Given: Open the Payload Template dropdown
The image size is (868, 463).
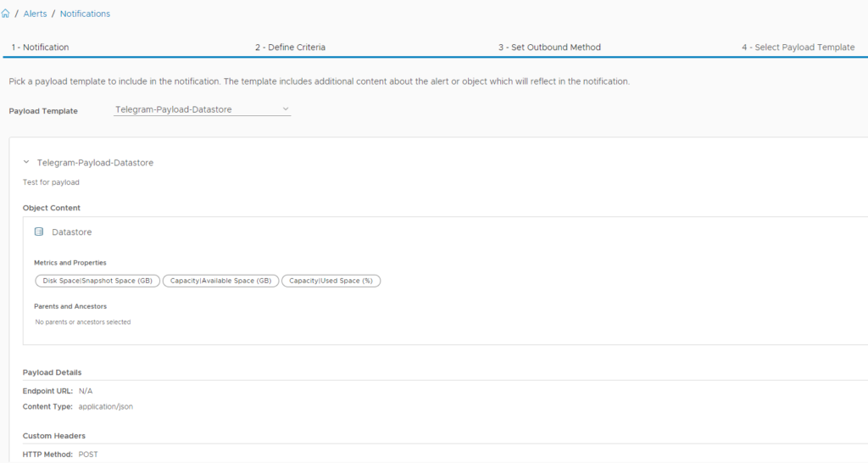Looking at the screenshot, I should click(202, 109).
